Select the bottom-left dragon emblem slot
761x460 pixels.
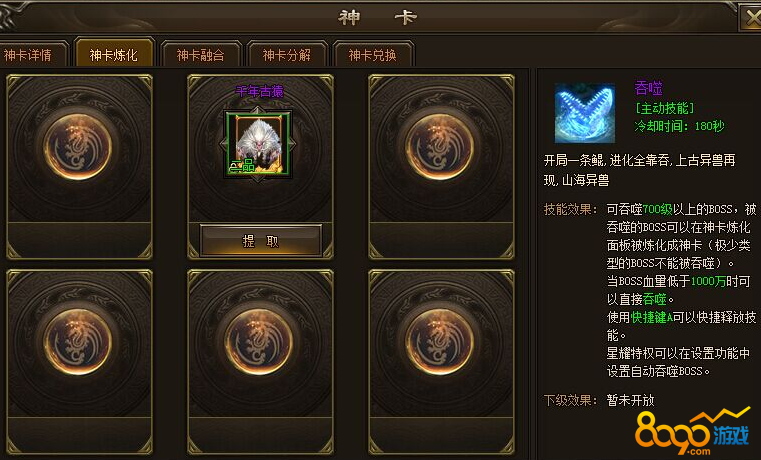(78, 341)
